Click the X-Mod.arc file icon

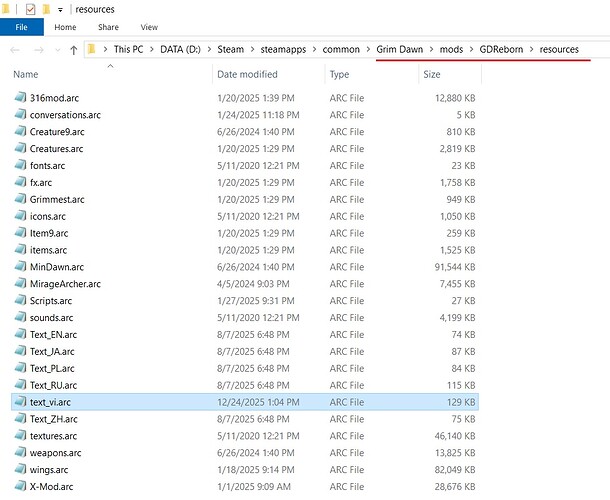pyautogui.click(x=21, y=485)
